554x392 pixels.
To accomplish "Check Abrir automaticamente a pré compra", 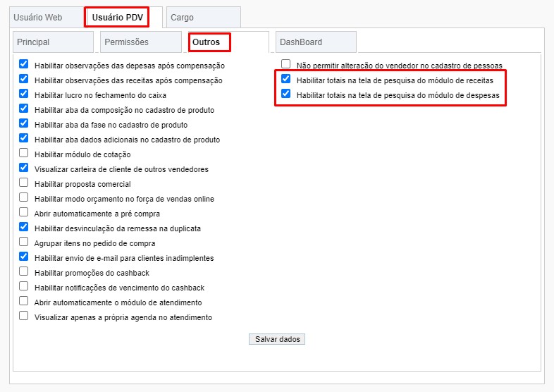I will 24,212.
